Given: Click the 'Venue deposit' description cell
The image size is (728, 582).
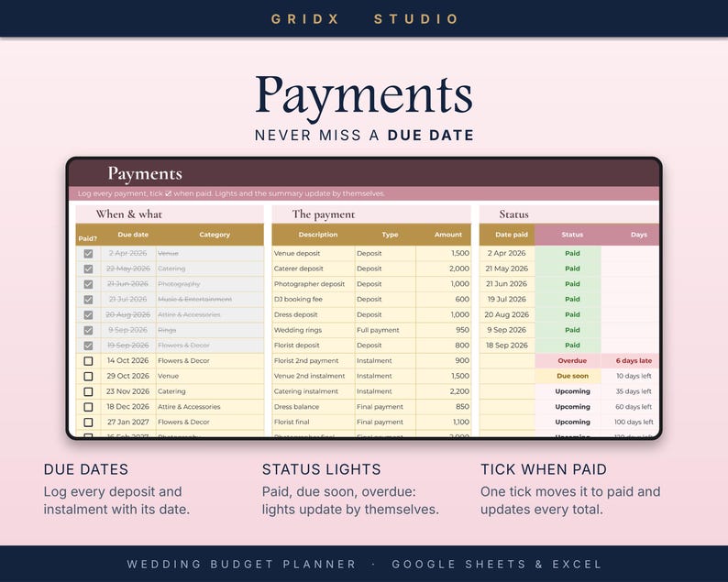Looking at the screenshot, I should click(x=314, y=253).
